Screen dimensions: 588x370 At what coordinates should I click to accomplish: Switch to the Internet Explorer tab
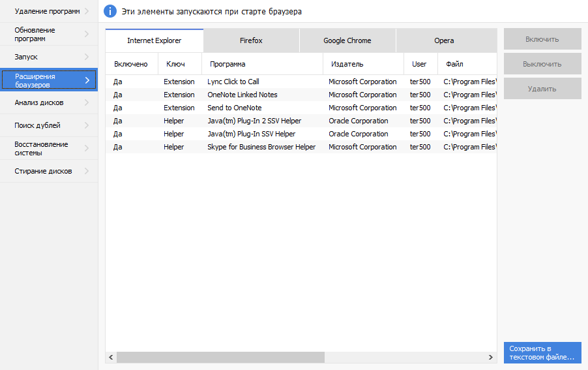(x=154, y=40)
